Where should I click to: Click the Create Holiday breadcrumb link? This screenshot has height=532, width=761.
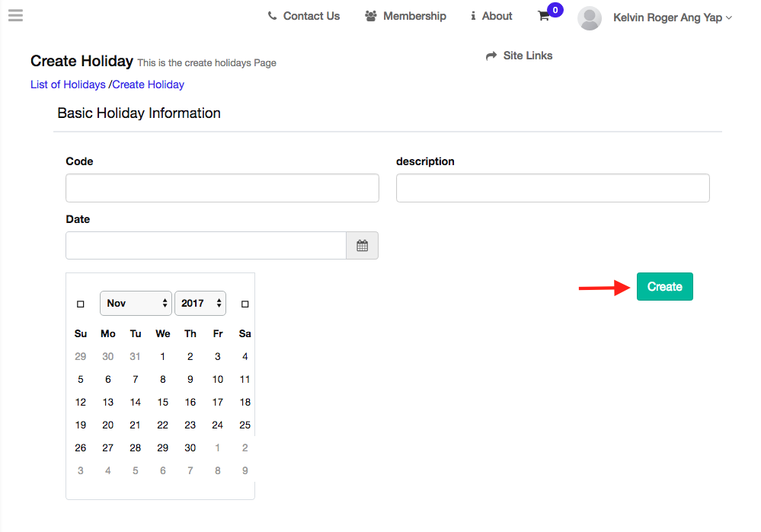(x=149, y=84)
